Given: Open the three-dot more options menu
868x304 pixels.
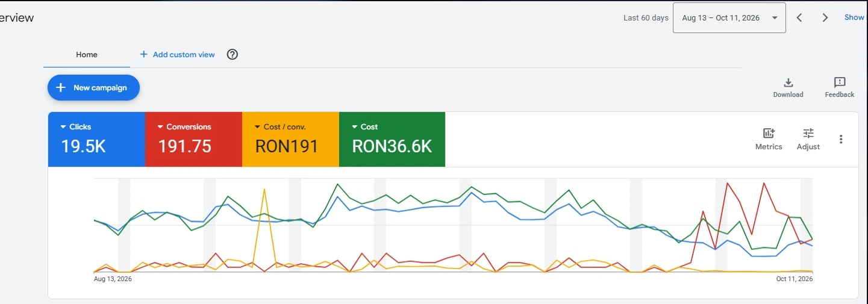Looking at the screenshot, I should click(x=841, y=139).
